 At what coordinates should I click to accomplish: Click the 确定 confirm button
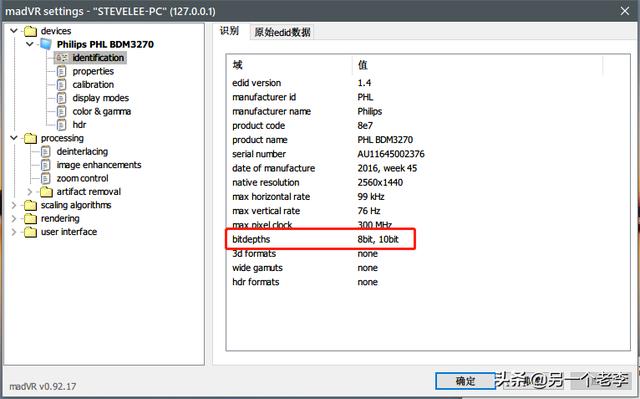465,381
